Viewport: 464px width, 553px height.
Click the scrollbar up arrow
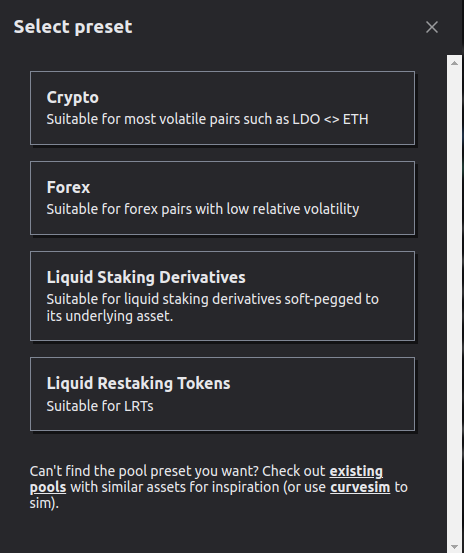tap(454, 63)
